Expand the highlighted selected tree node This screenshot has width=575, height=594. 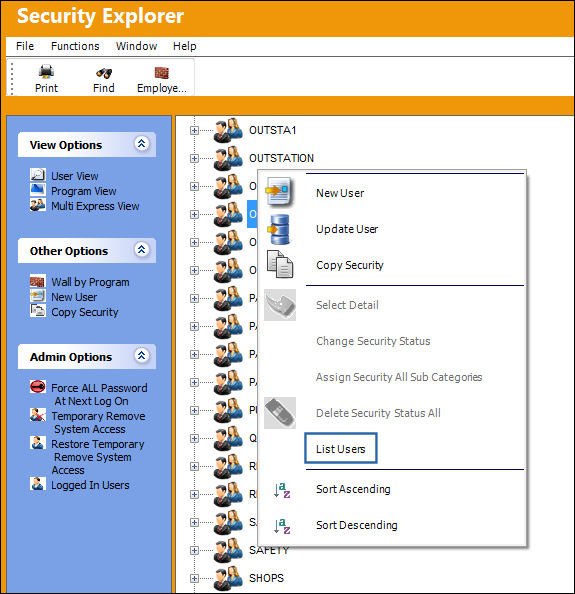(194, 214)
